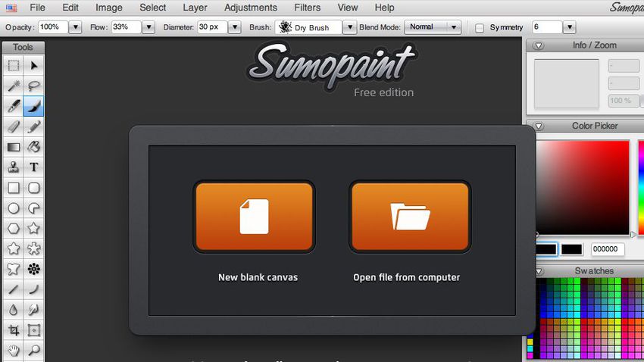This screenshot has height=362, width=644.
Task: Pick the Ellipse shape tool
Action: pyautogui.click(x=14, y=208)
